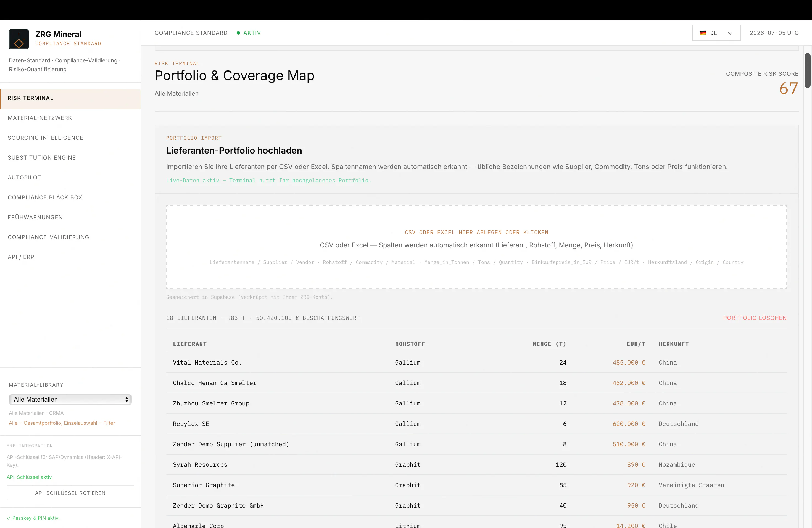Click the page scrollbar thumb
812x528 pixels.
(808, 71)
